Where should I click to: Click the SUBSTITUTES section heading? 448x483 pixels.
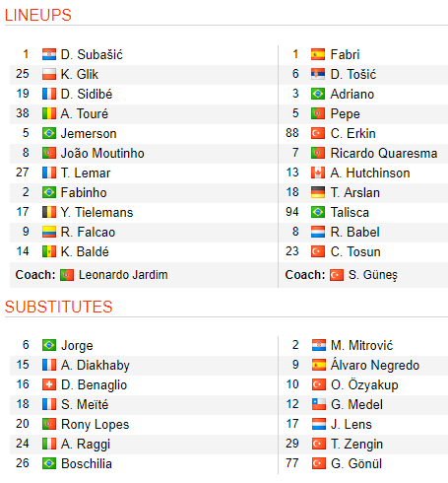(59, 307)
